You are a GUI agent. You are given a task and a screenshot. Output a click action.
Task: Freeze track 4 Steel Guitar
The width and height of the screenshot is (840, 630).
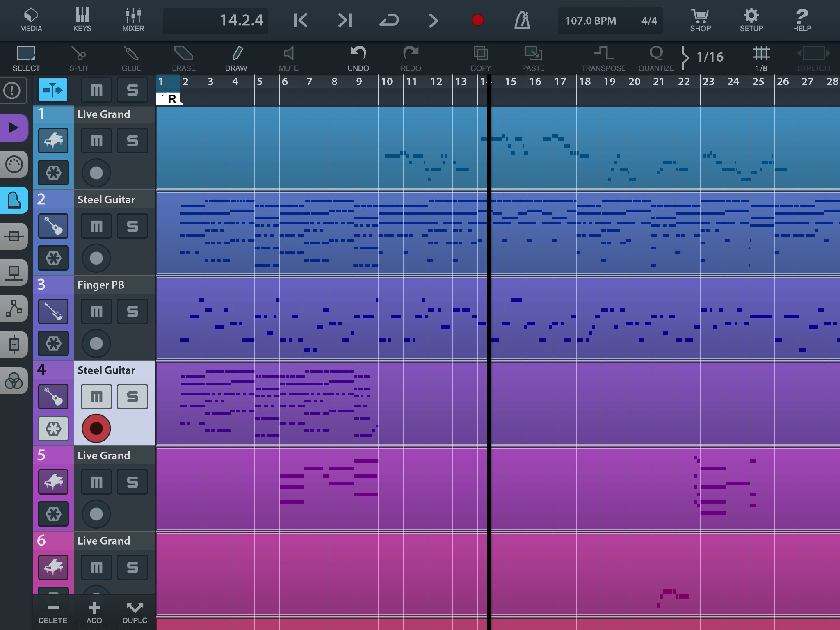[53, 429]
